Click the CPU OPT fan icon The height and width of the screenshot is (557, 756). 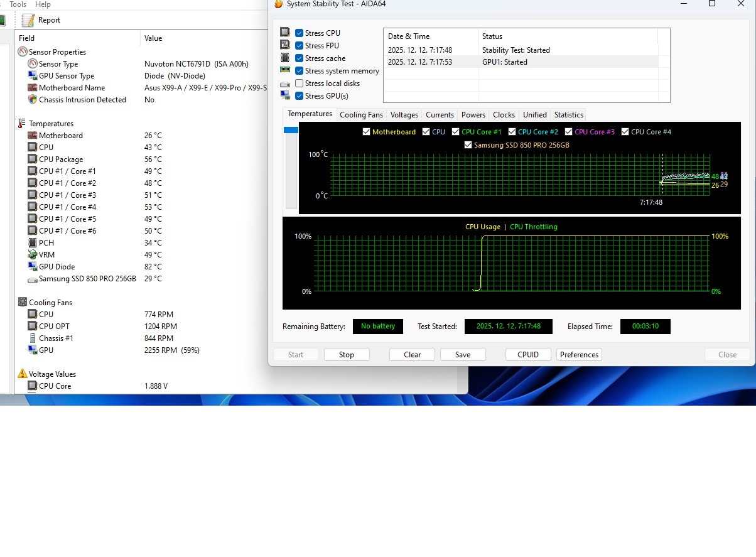pyautogui.click(x=33, y=327)
